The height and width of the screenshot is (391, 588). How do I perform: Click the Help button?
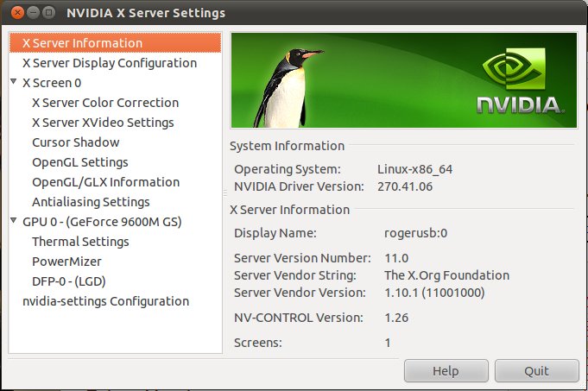[x=446, y=370]
